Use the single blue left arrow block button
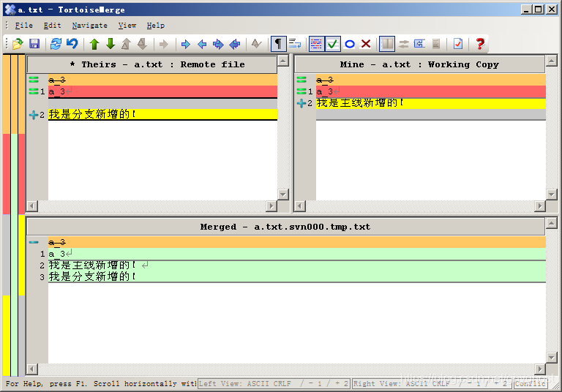562x392 pixels. click(202, 44)
